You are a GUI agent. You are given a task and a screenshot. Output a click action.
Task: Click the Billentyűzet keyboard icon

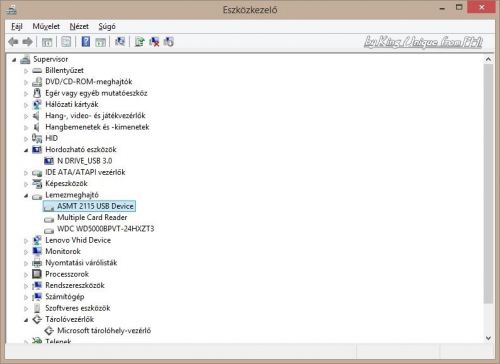tap(37, 71)
